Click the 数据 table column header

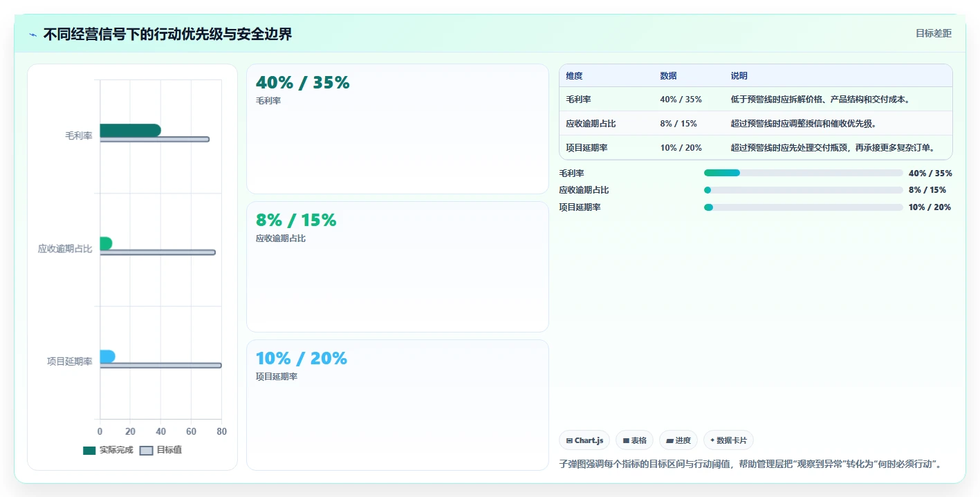[668, 75]
